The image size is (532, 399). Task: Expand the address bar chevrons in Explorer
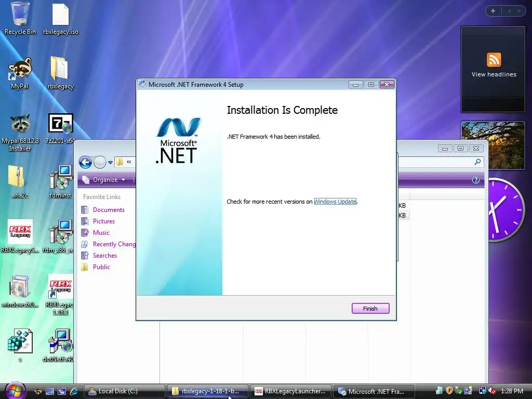click(129, 162)
